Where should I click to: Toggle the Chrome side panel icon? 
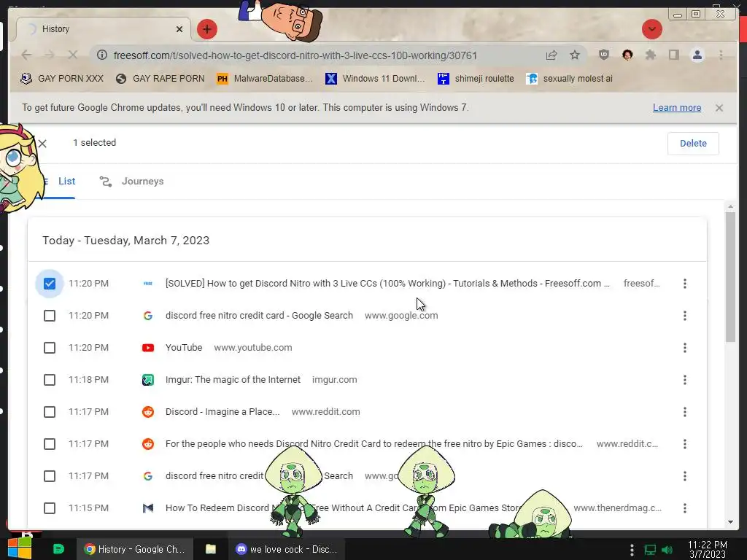673,55
